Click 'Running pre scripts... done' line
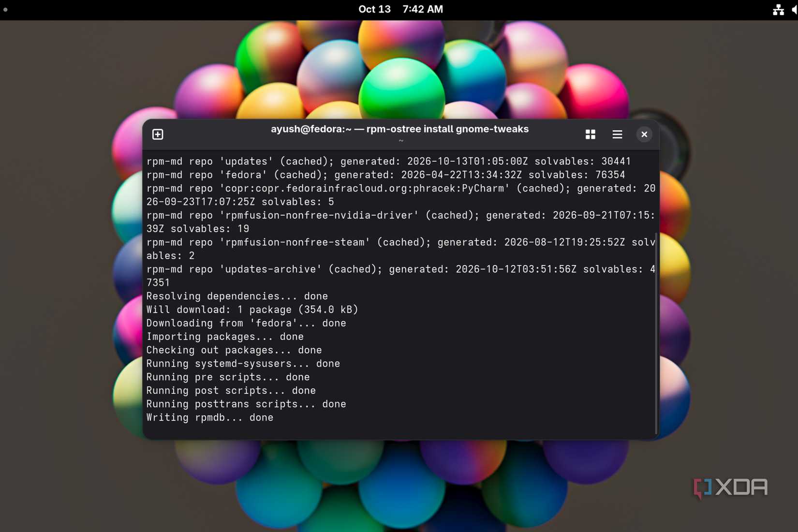798x532 pixels. [228, 377]
